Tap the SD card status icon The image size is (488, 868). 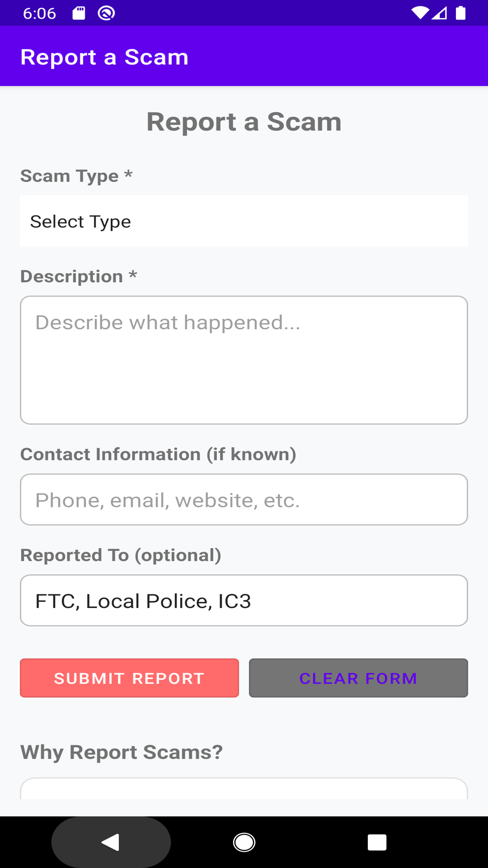tap(79, 13)
